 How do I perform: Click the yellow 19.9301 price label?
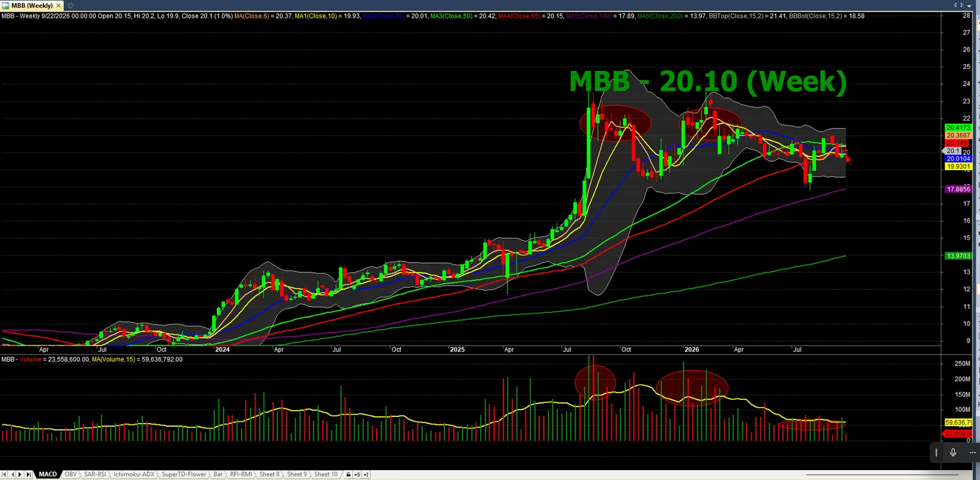pos(959,167)
